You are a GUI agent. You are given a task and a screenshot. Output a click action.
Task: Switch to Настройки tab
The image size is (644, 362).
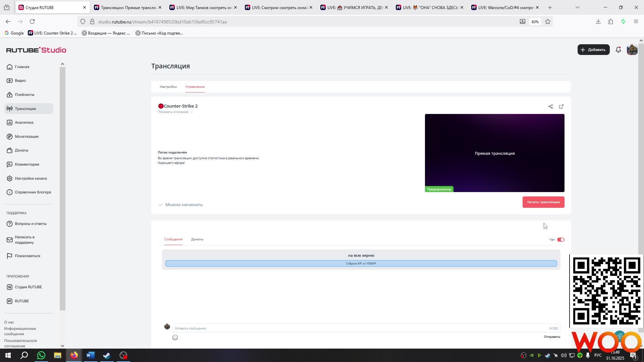pyautogui.click(x=168, y=87)
